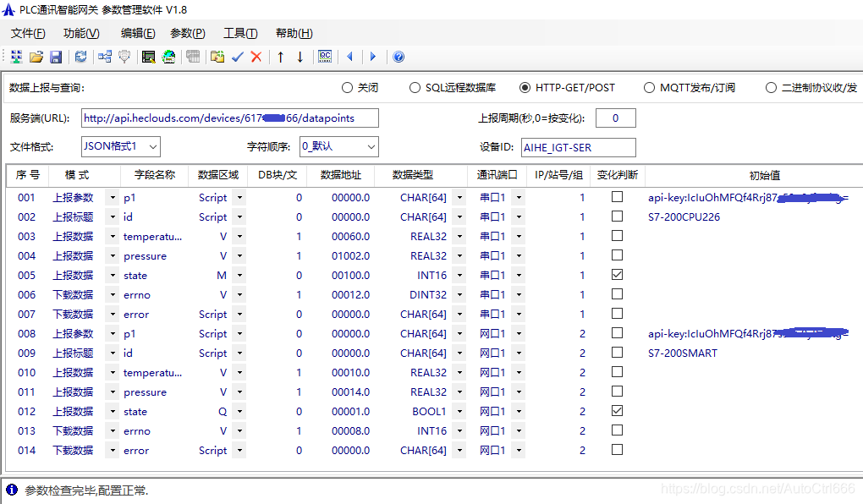Click the QC toolbar icon
The height and width of the screenshot is (504, 863).
click(325, 57)
